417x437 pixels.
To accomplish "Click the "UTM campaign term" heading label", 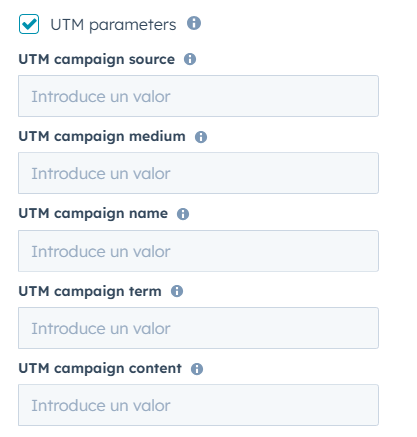I will tap(90, 292).
